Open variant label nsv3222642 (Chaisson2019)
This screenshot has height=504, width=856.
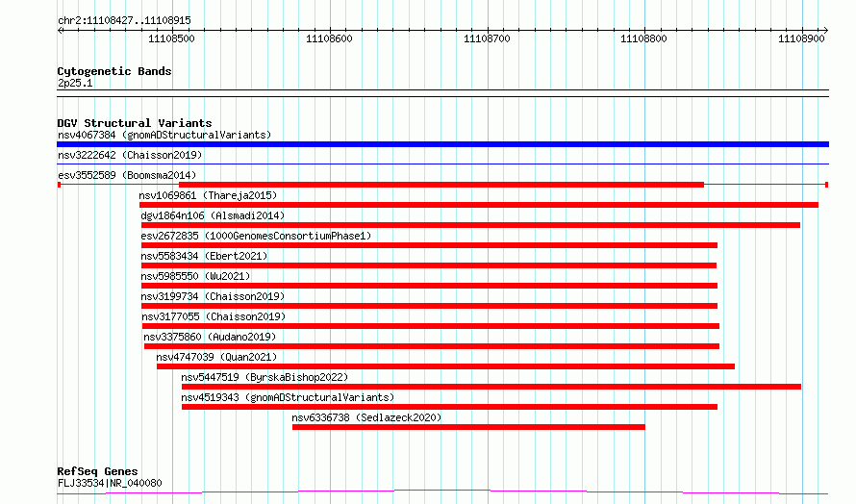coord(130,155)
